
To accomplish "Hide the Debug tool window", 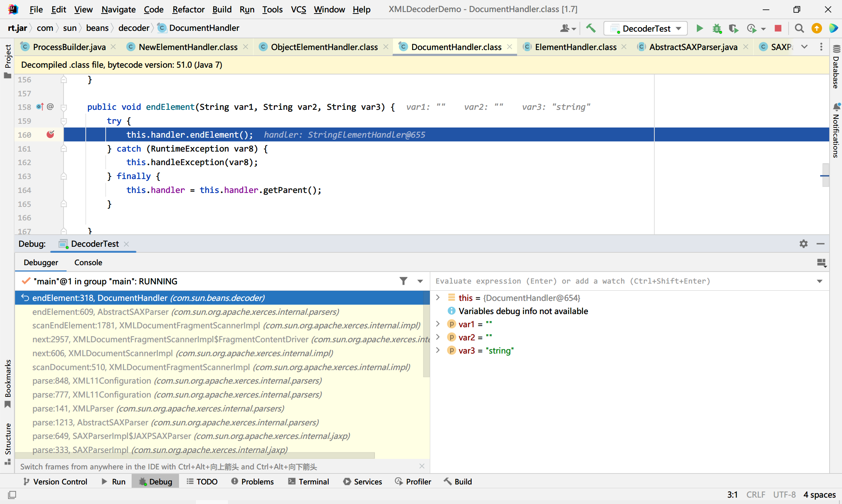I will click(821, 244).
